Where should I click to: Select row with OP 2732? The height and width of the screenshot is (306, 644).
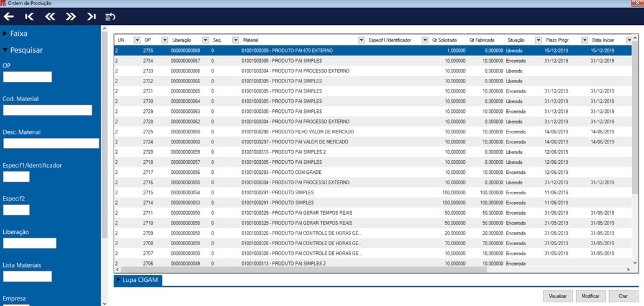click(x=373, y=81)
